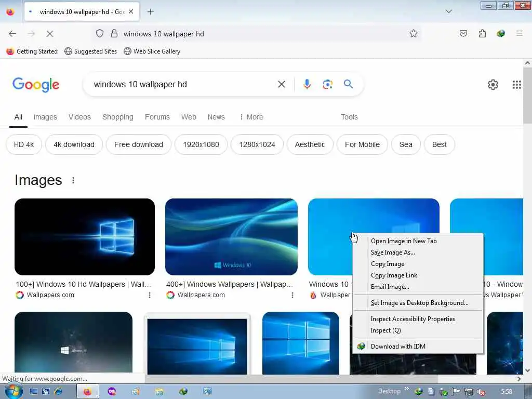Expand the More search filters menu
The width and height of the screenshot is (532, 399).
click(x=251, y=117)
